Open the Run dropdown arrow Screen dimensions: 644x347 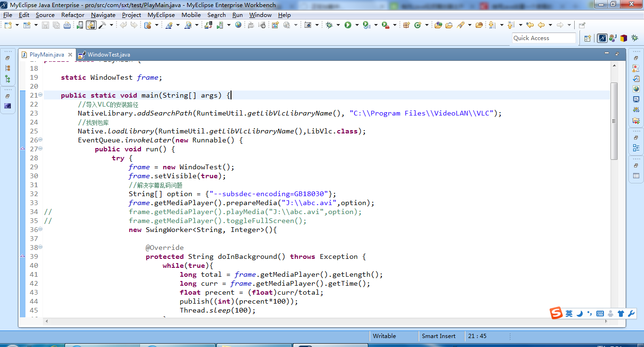tap(357, 25)
